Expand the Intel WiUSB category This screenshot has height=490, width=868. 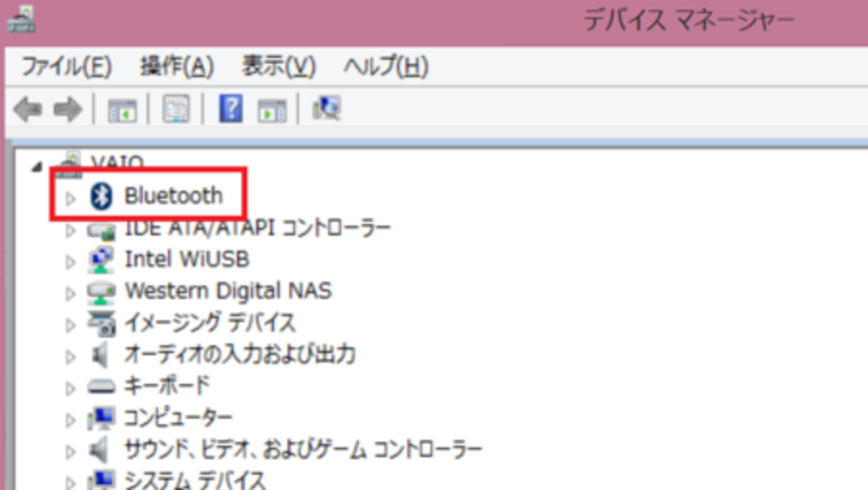71,262
